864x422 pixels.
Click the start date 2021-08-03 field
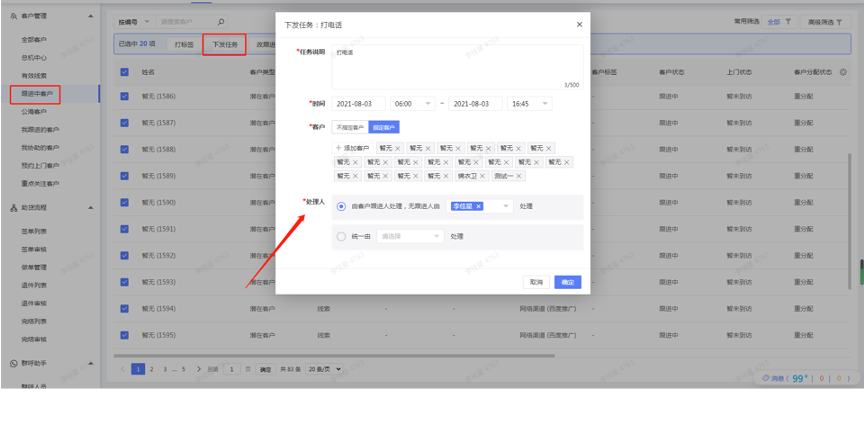click(x=359, y=104)
